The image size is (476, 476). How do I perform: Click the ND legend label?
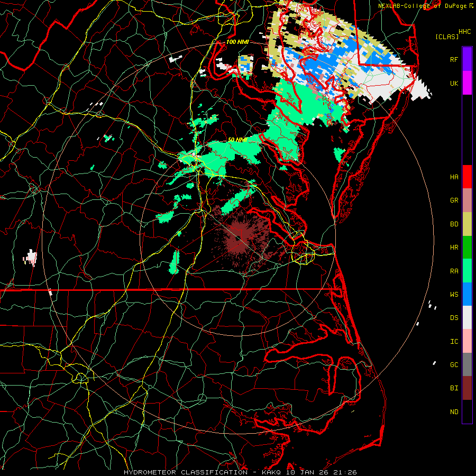[x=454, y=412]
